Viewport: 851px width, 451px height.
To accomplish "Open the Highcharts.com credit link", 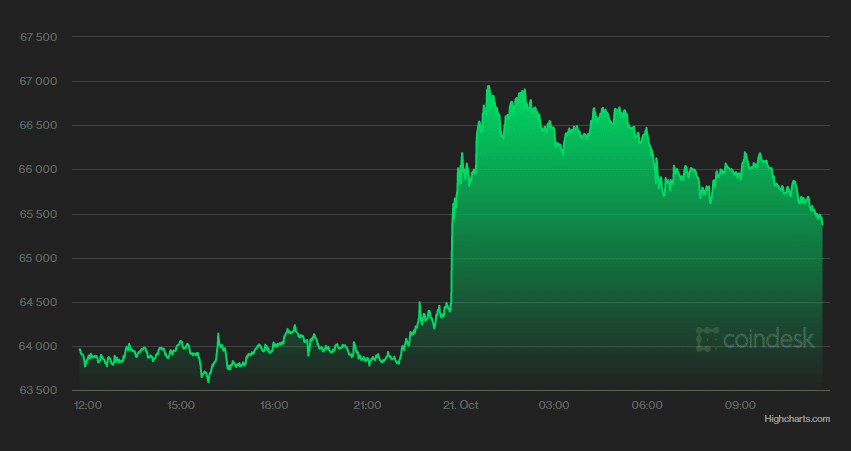I will coord(797,419).
